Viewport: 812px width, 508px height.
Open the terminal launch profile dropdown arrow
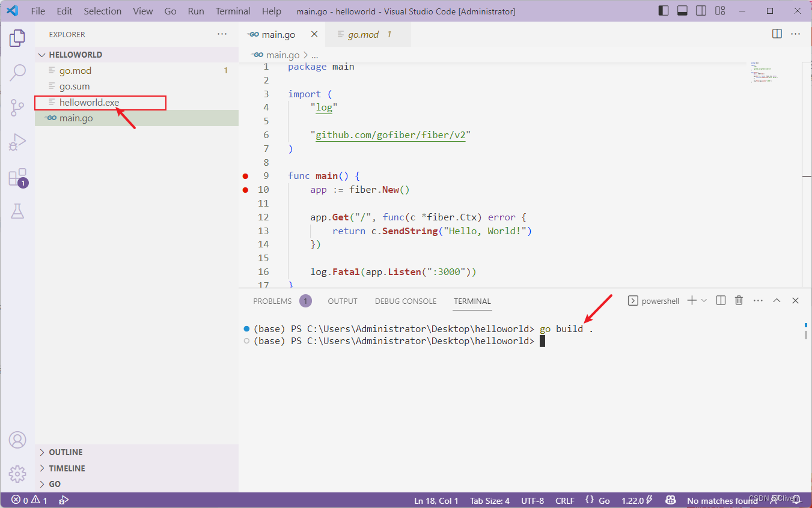coord(704,300)
